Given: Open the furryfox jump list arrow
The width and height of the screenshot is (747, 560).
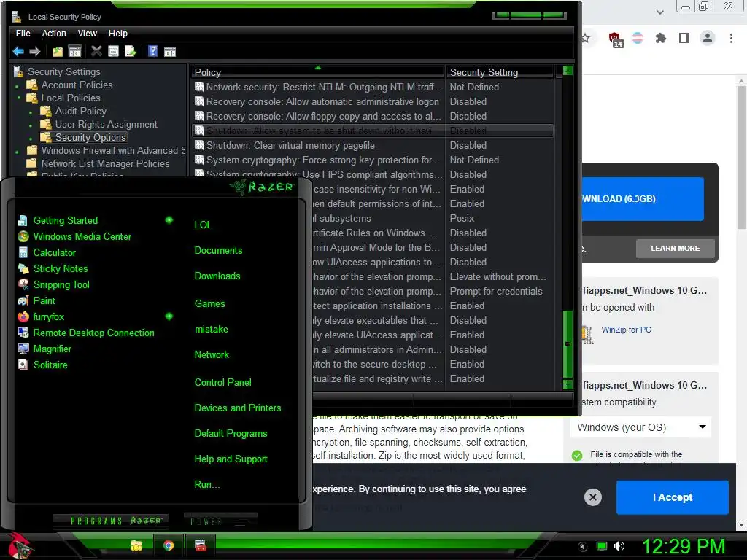Looking at the screenshot, I should point(169,316).
